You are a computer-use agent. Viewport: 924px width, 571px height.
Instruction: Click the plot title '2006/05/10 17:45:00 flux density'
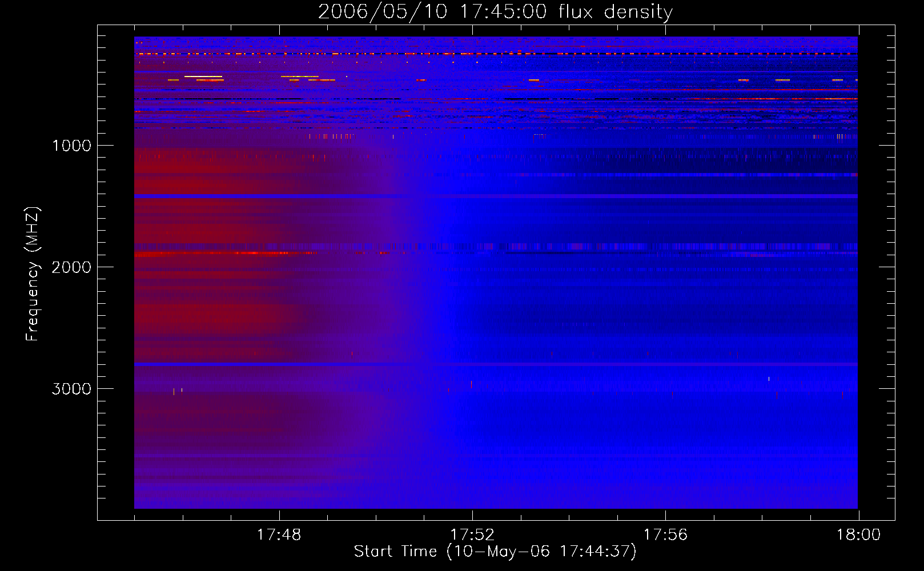click(x=495, y=12)
